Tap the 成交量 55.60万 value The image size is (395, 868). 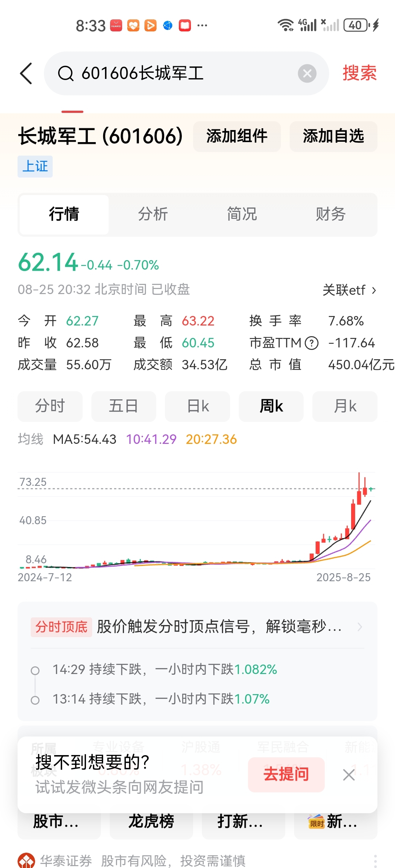coord(89,365)
